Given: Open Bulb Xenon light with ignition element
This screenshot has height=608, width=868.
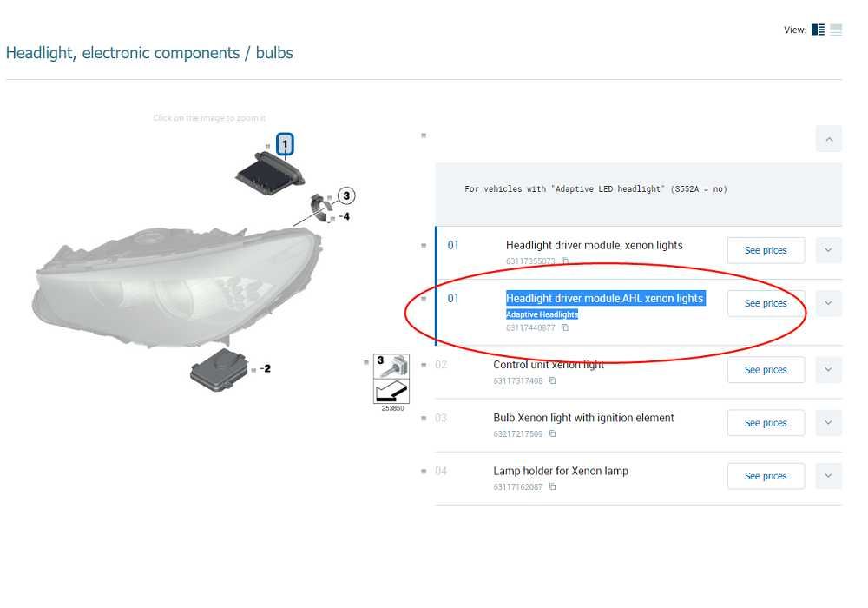Looking at the screenshot, I should 583,418.
